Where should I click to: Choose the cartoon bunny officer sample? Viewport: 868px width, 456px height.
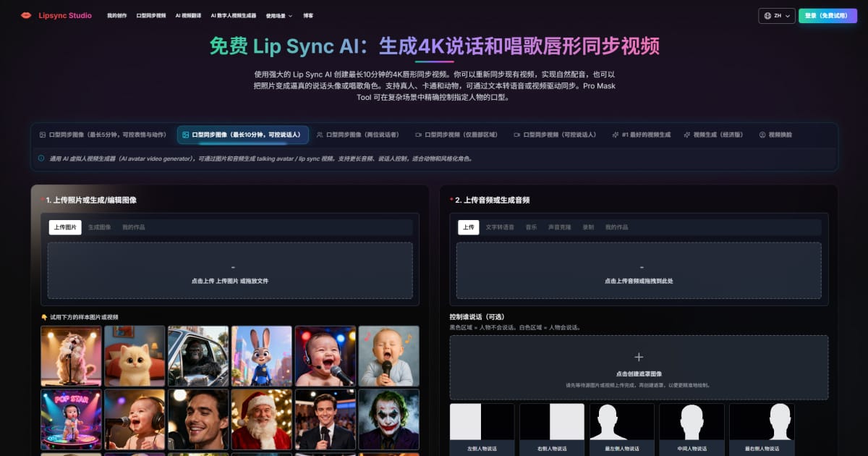pyautogui.click(x=262, y=355)
